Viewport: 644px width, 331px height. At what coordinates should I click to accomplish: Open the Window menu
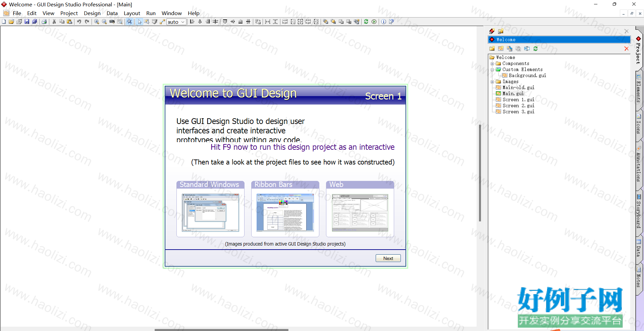click(172, 13)
